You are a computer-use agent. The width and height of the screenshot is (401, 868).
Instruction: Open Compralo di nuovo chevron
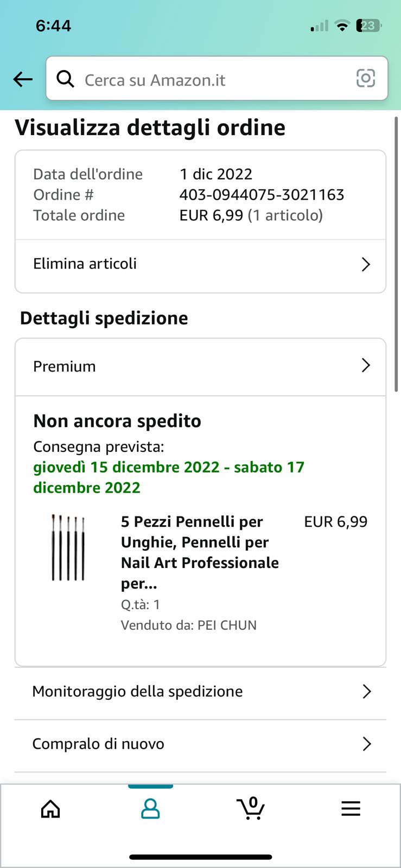[x=366, y=744]
